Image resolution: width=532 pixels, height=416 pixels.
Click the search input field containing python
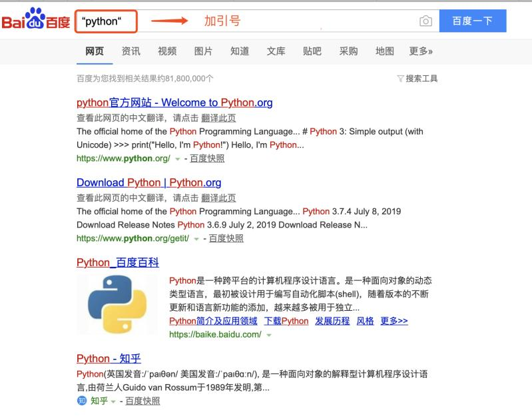tap(256, 21)
